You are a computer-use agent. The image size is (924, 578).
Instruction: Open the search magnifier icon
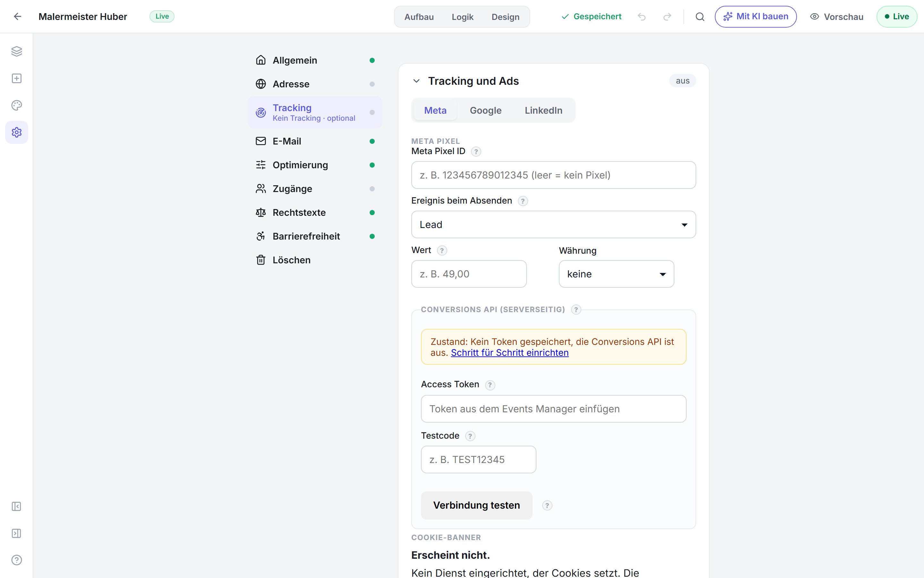click(x=700, y=16)
